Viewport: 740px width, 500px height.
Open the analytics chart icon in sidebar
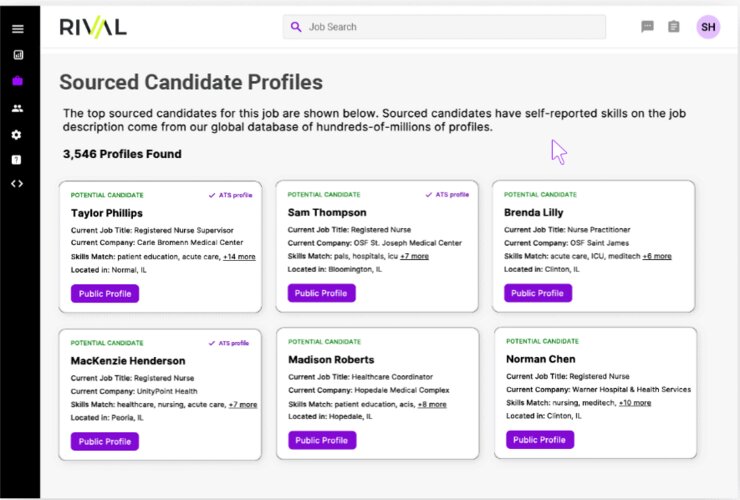(17, 54)
